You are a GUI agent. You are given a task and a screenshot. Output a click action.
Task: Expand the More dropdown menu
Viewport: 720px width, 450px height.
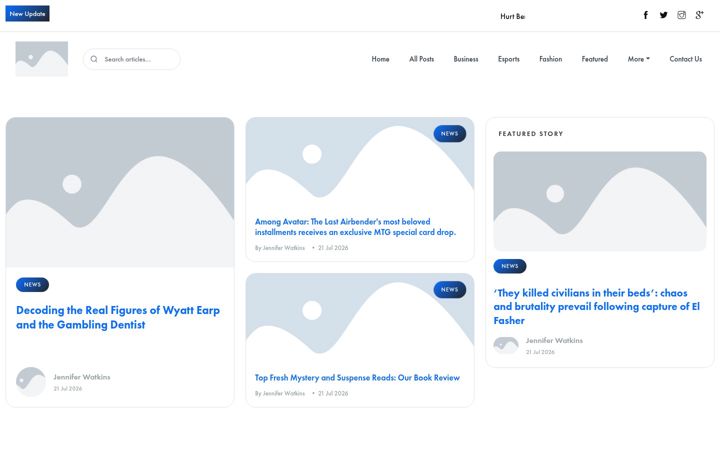638,59
